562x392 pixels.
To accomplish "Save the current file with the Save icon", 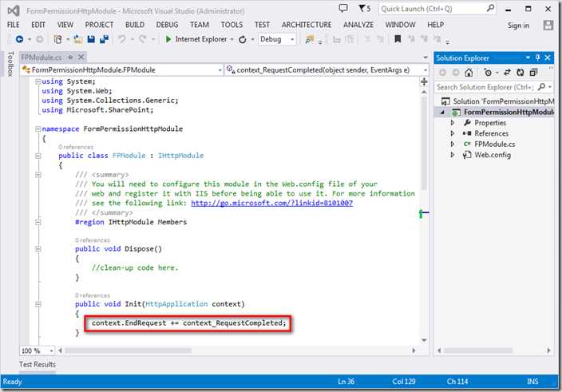I will click(91, 39).
